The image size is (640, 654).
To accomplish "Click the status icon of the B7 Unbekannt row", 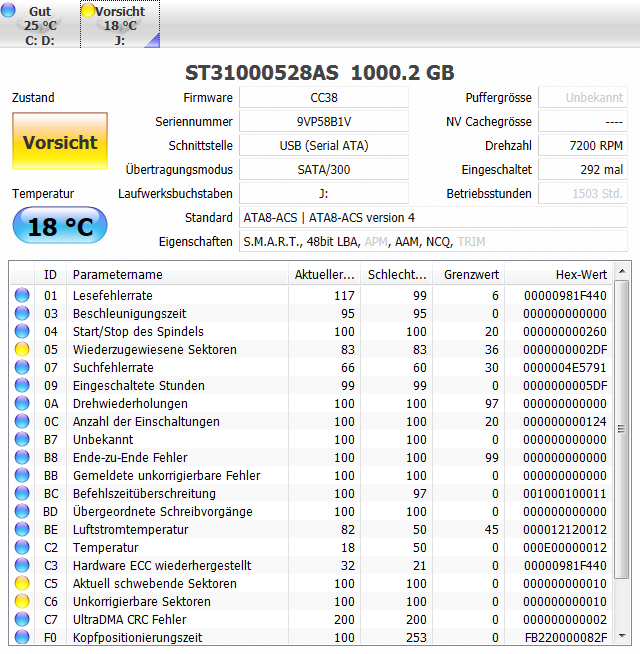I will click(x=22, y=439).
